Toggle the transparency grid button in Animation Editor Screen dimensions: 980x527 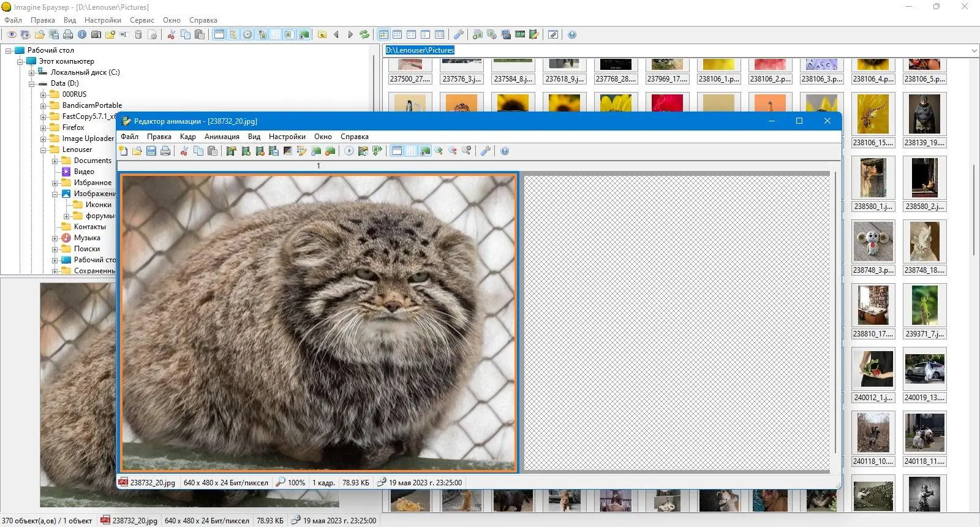click(x=411, y=151)
